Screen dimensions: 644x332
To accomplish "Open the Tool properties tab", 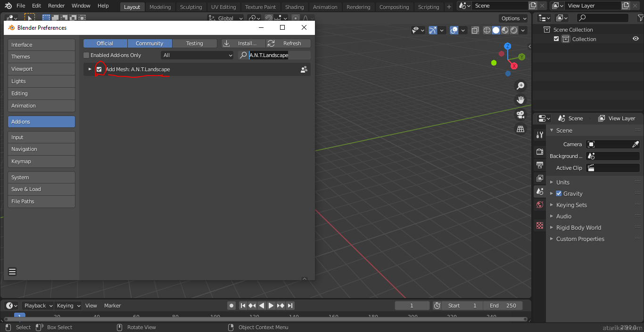I will click(540, 135).
